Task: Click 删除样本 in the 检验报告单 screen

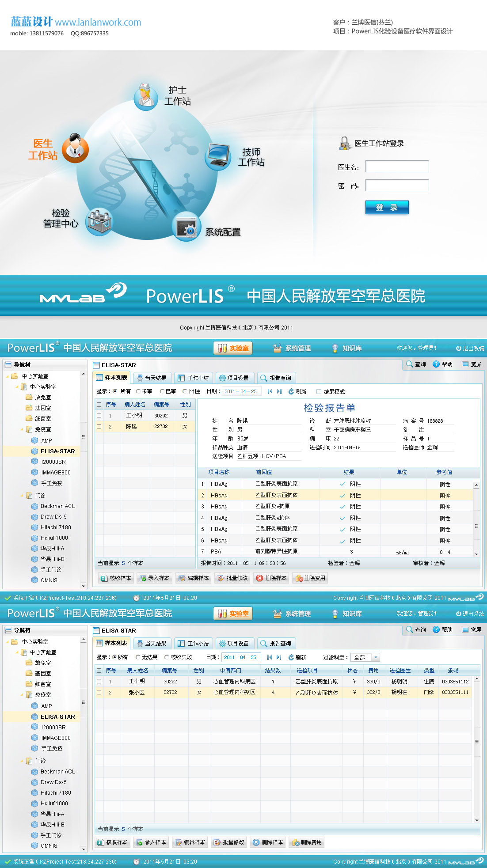Action: pyautogui.click(x=271, y=578)
